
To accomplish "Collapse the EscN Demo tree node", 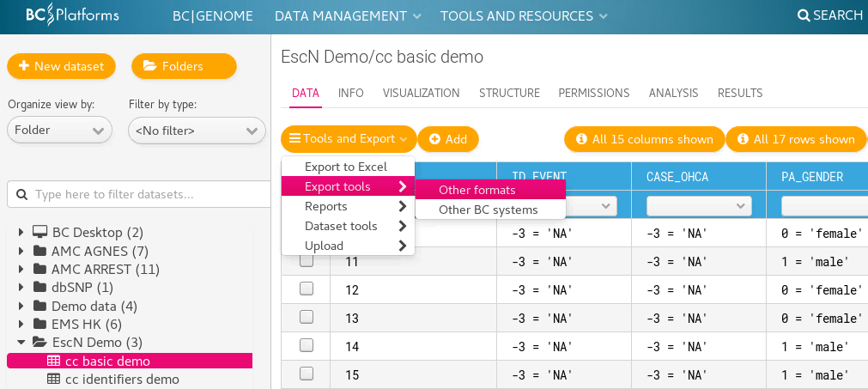I will click(21, 343).
